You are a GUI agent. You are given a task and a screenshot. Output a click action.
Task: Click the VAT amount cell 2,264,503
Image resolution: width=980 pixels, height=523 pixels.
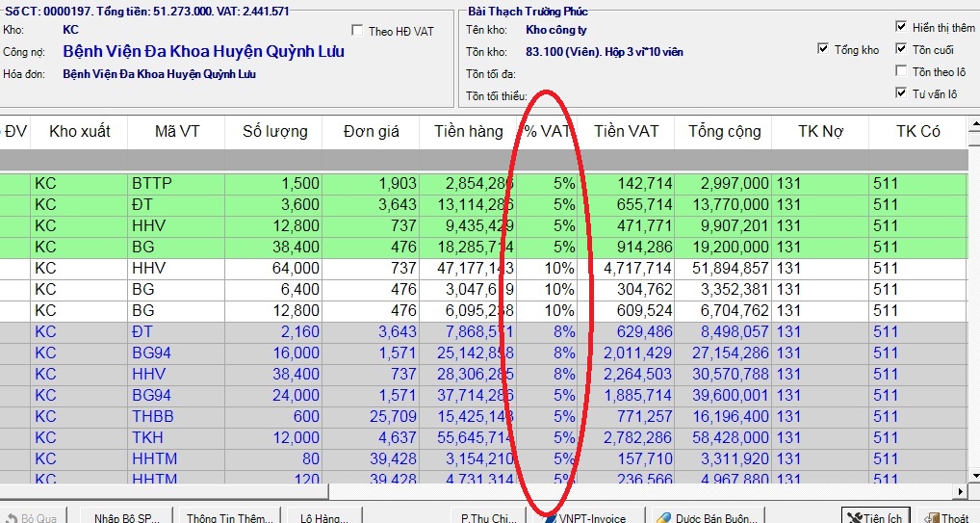click(x=627, y=374)
